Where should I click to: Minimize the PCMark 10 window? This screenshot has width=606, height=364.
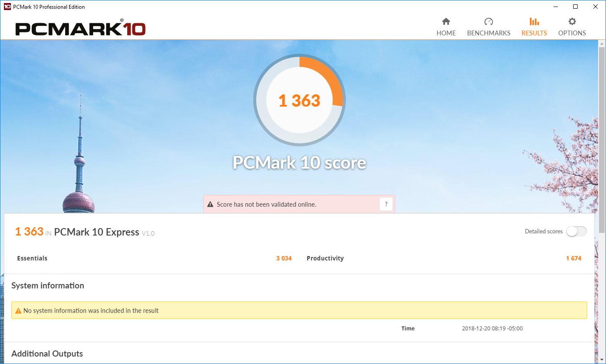(x=556, y=7)
